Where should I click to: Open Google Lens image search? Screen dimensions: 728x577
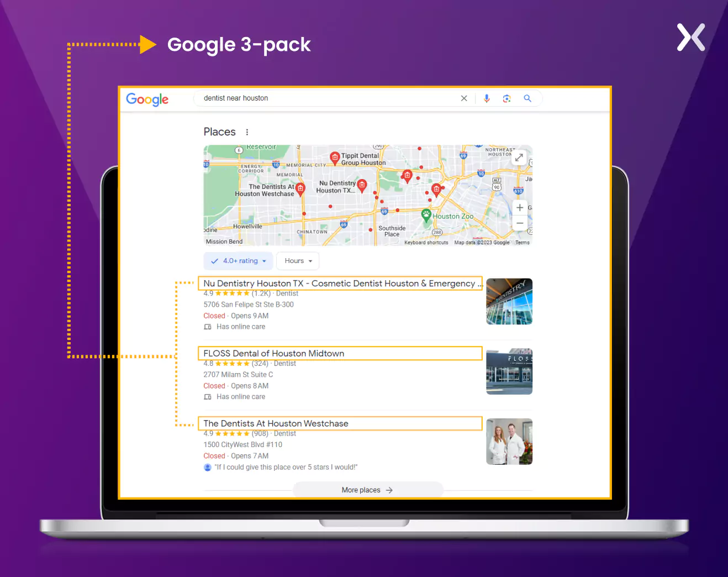[x=507, y=98]
